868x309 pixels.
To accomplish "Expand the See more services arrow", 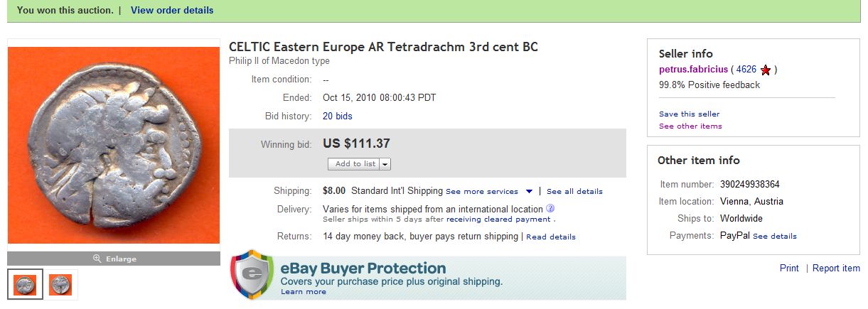I will pyautogui.click(x=529, y=192).
